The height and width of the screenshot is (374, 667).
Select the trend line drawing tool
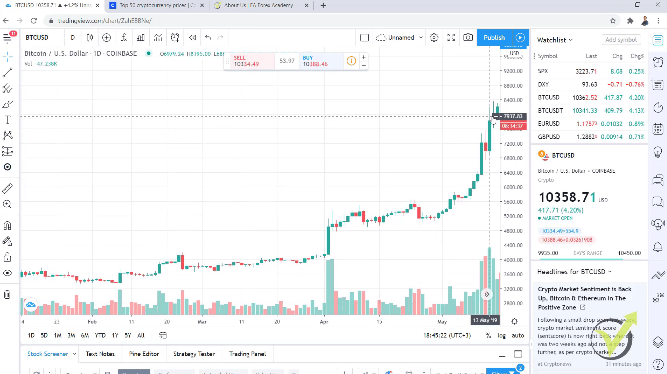8,73
